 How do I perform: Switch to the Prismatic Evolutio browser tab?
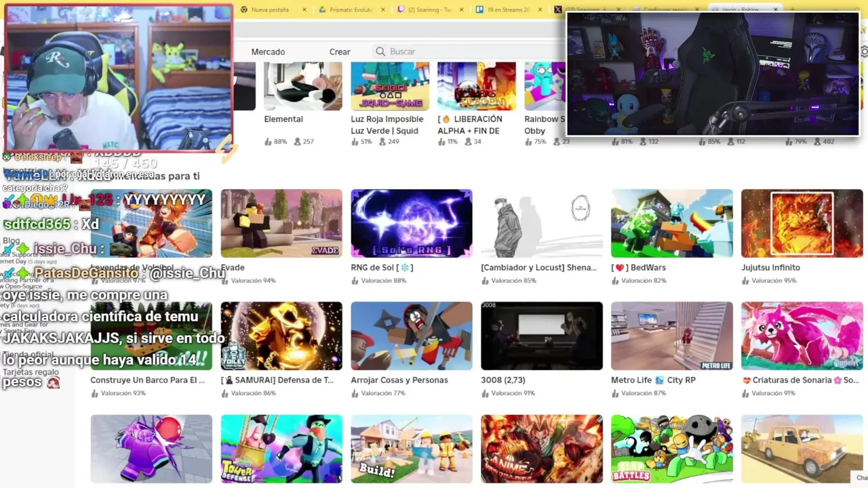tap(351, 9)
